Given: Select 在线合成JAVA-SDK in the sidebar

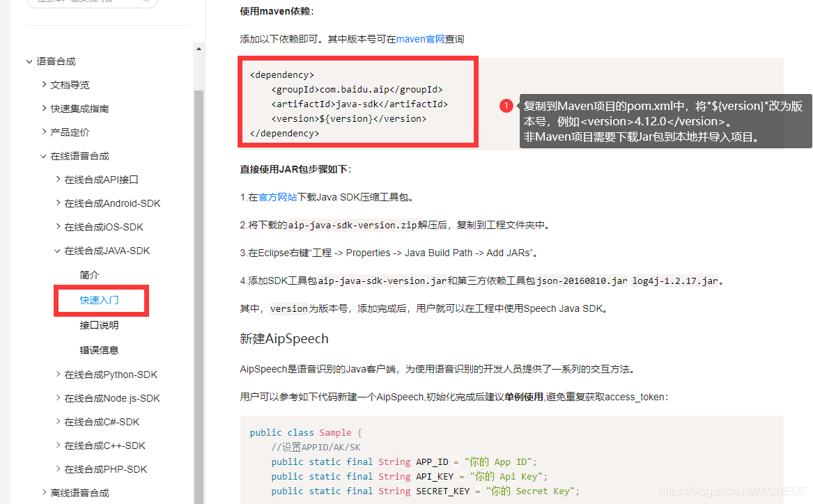Looking at the screenshot, I should [x=107, y=251].
